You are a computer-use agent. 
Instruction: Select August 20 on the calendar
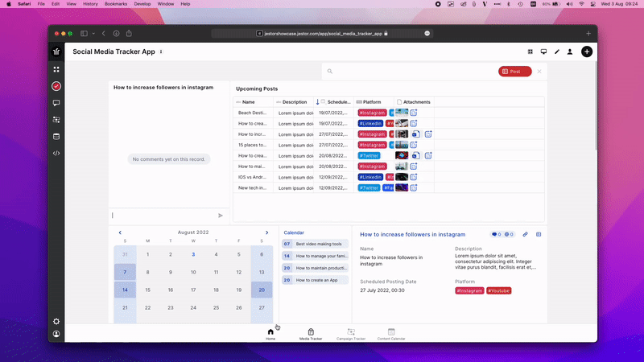tap(262, 290)
